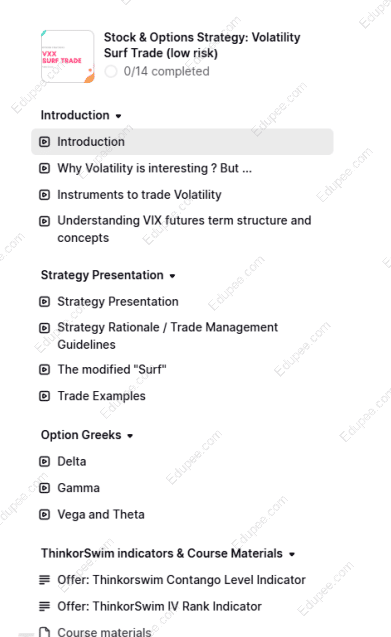
Task: Click video icon beside Gamma lesson
Action: [44, 488]
